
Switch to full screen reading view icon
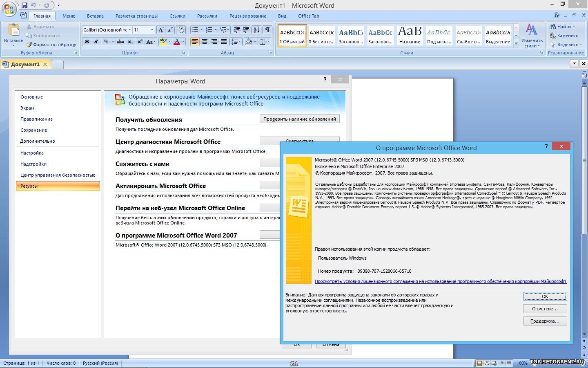487,363
